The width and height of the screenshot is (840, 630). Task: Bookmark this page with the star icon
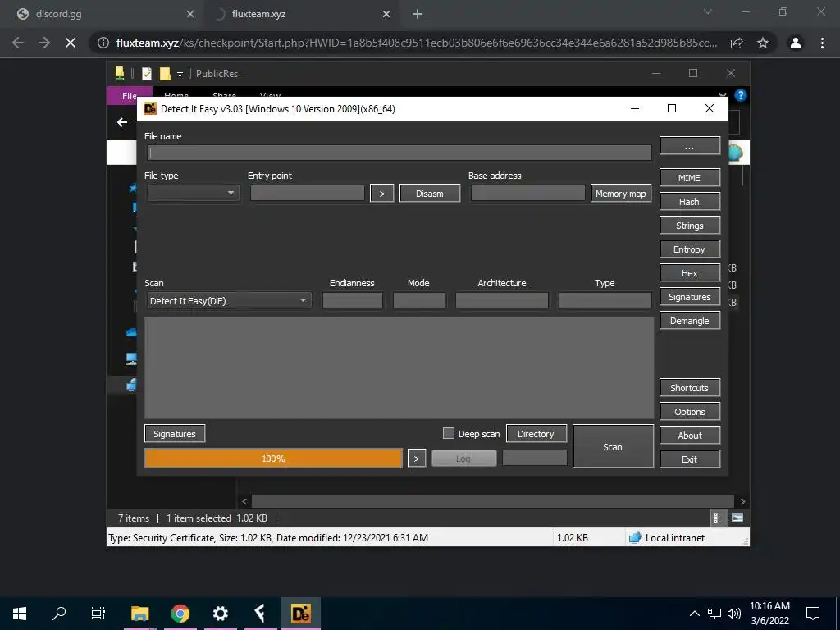(x=763, y=43)
